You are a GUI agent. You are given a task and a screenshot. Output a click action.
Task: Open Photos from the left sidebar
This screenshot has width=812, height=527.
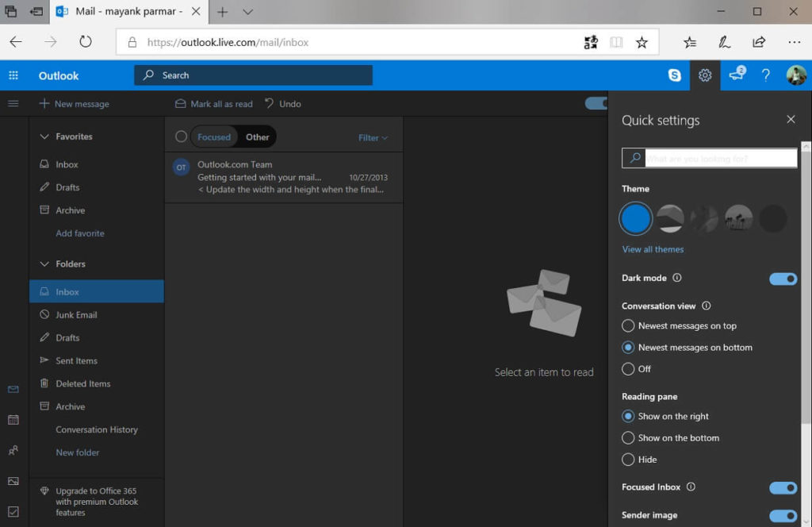click(13, 479)
